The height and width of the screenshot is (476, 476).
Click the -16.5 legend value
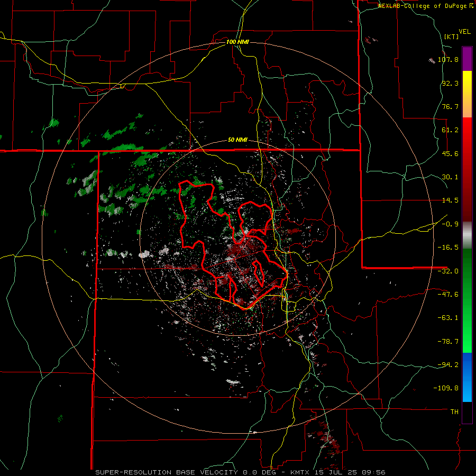tap(448, 248)
